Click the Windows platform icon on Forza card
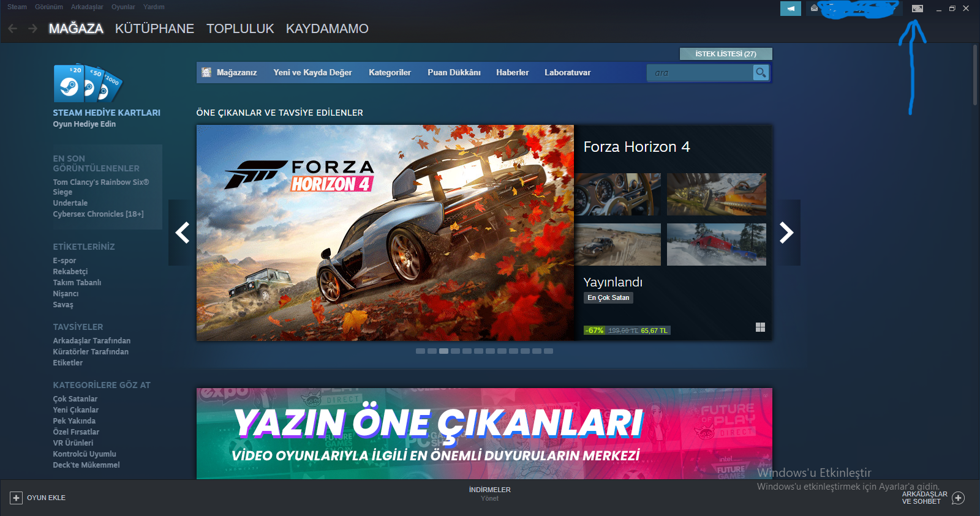The width and height of the screenshot is (980, 516). tap(760, 327)
